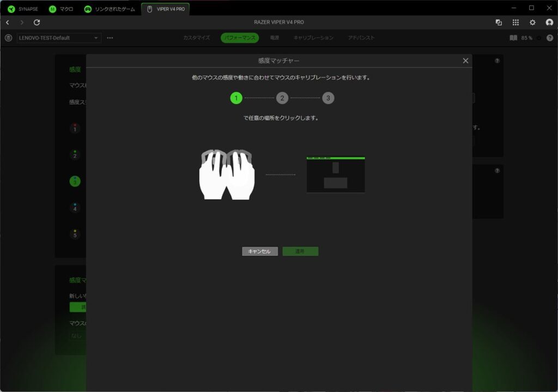This screenshot has height=392, width=558.
Task: Select step 3 circle in wizard
Action: [x=327, y=98]
